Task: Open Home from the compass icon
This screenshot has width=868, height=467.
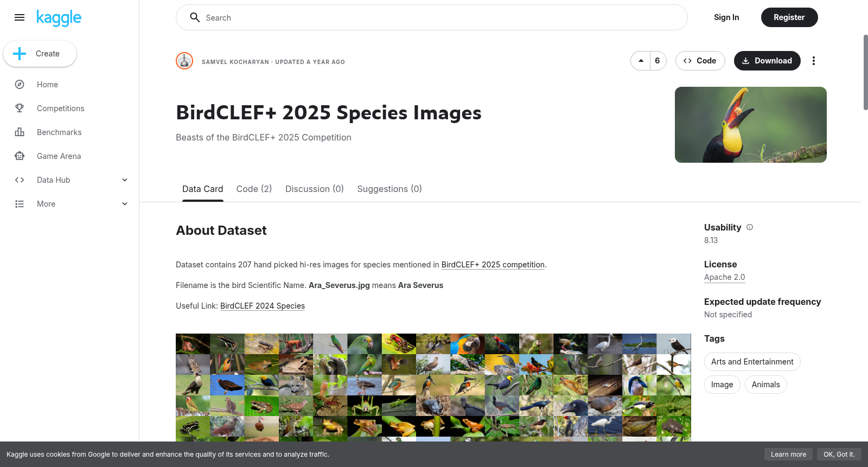Action: pos(20,85)
